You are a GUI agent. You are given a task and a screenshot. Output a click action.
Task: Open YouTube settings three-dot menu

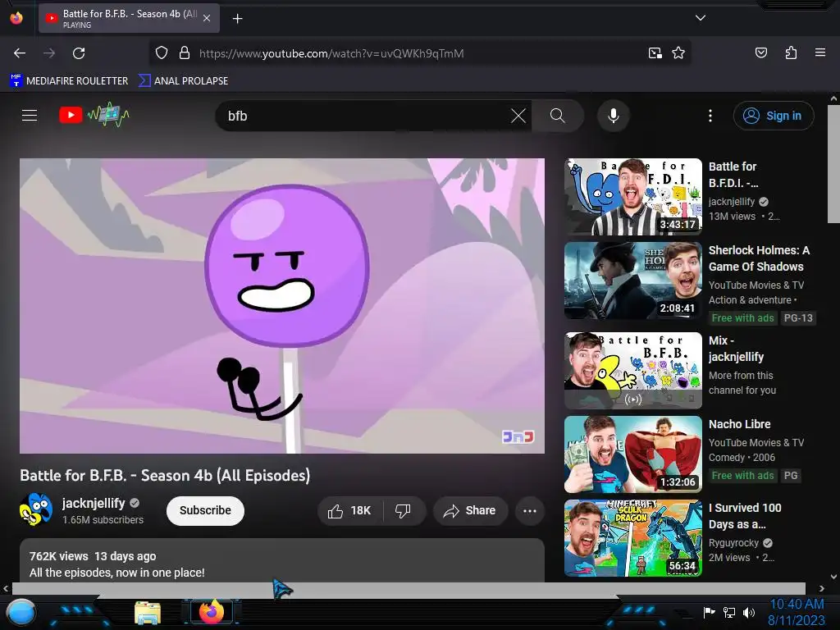point(710,116)
